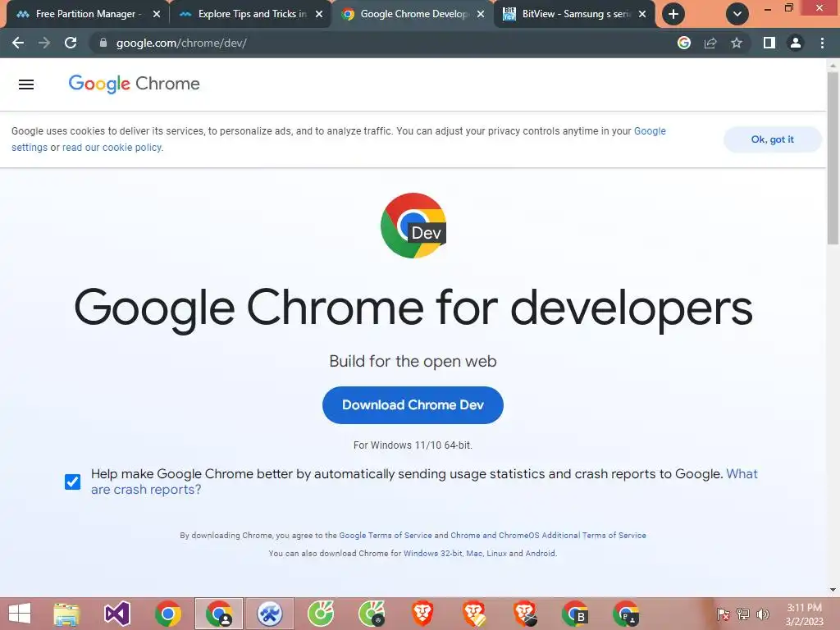Dismiss cookie notice with Ok, got it
The image size is (840, 630).
[772, 139]
